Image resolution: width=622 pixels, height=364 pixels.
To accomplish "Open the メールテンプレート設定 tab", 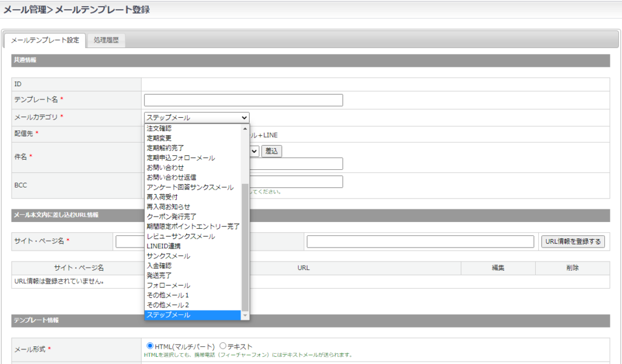I will (x=45, y=41).
